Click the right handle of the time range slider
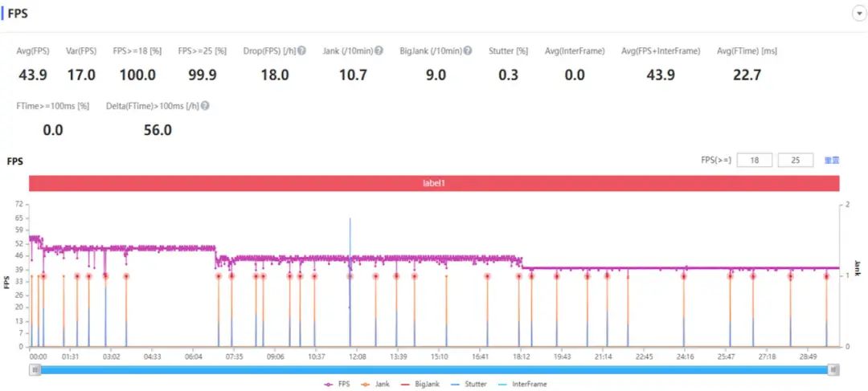 point(833,369)
